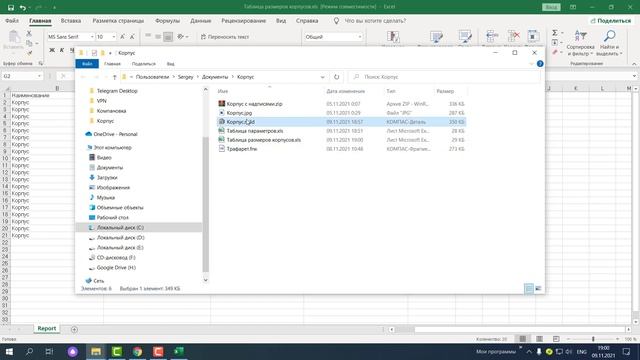Screen dimensions: 640x360
Task: Select Google Drive (H:) in navigation pane
Action: click(x=116, y=268)
